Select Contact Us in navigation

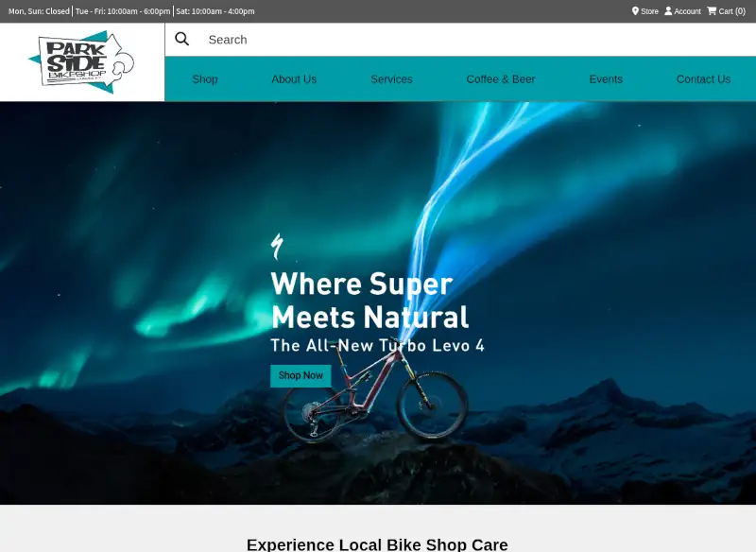[703, 79]
